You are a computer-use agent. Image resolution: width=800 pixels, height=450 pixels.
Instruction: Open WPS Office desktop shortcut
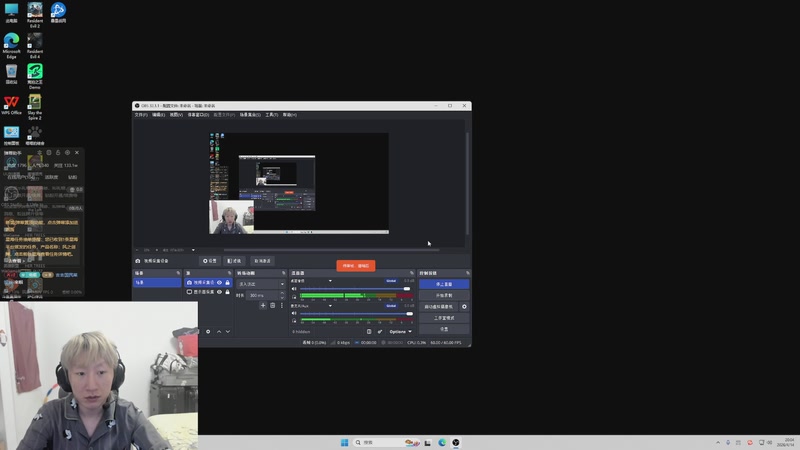11,105
